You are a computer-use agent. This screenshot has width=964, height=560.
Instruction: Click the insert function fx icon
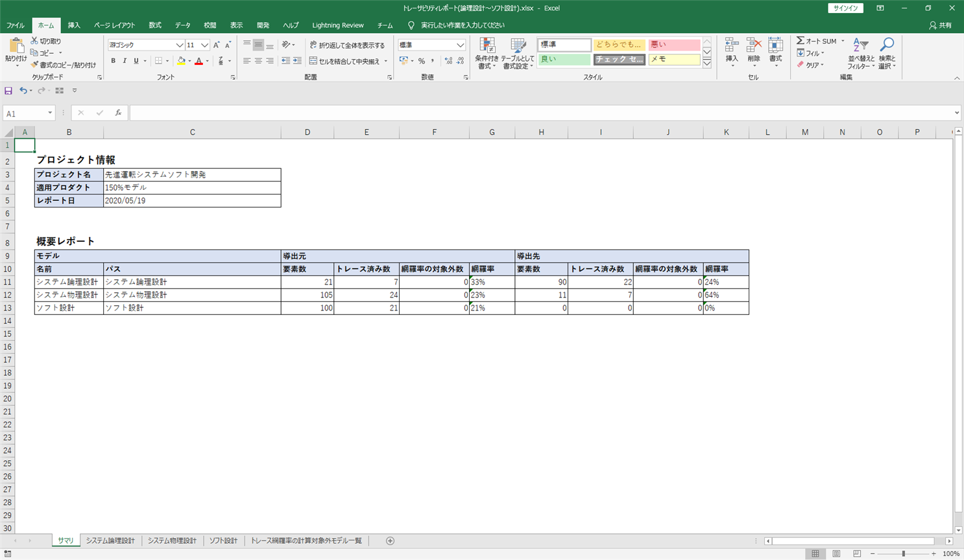click(118, 113)
